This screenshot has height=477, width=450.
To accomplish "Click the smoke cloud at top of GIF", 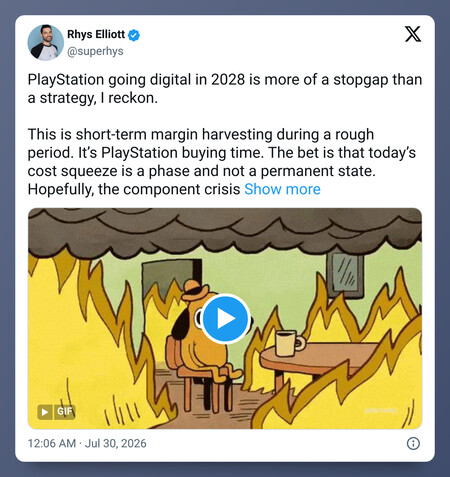I will coord(225,233).
